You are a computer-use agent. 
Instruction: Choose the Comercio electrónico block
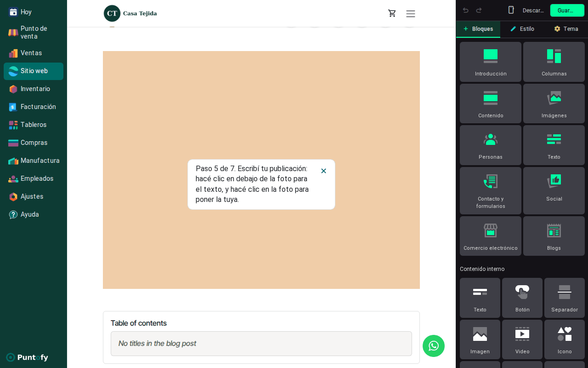tap(491, 236)
